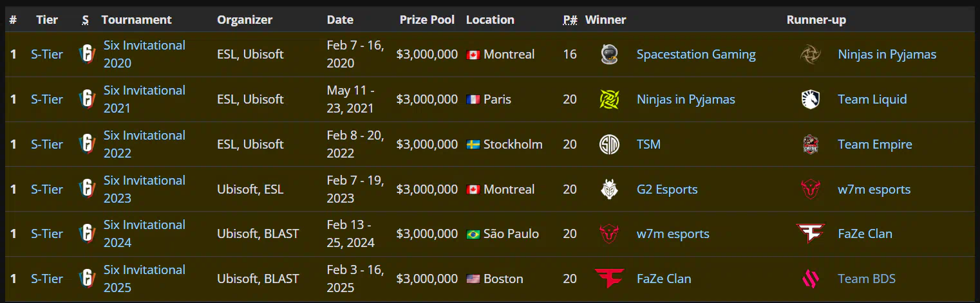Click the yellow Ninjas in Pyjamas winner logo
The height and width of the screenshot is (303, 980).
coord(609,99)
